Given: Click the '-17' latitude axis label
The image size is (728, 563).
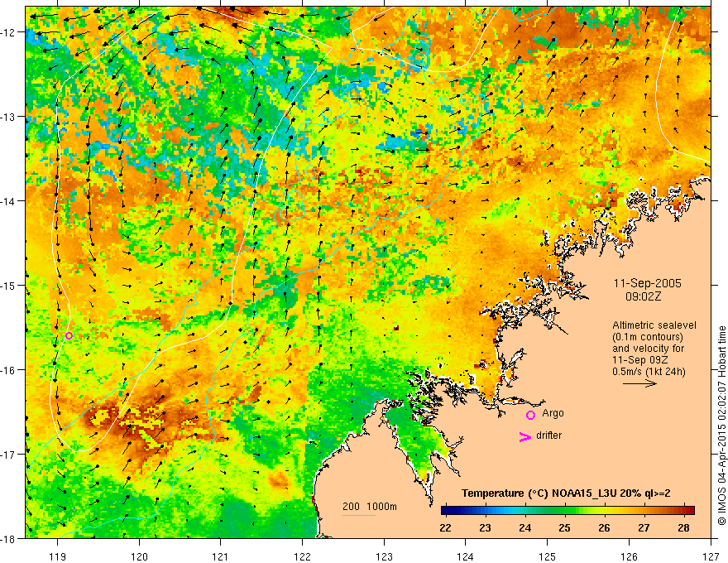Looking at the screenshot, I should 9,454.
